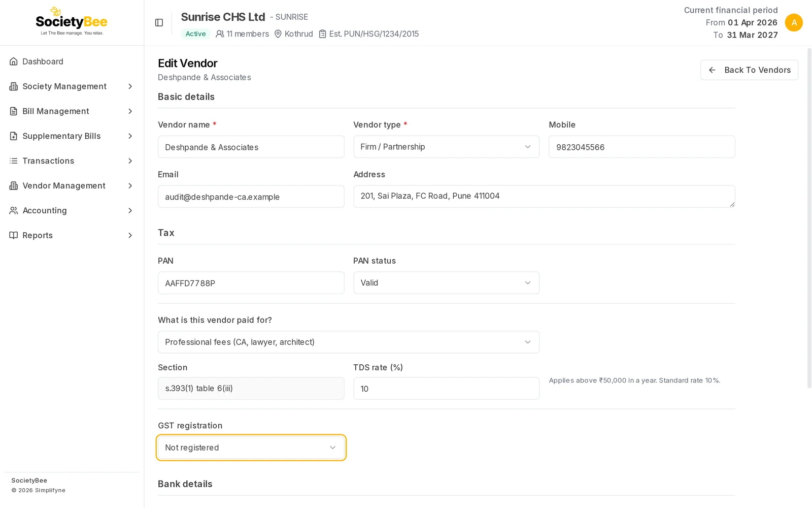
Task: Click '© 2026 Simplifyne' footer text
Action: point(39,490)
